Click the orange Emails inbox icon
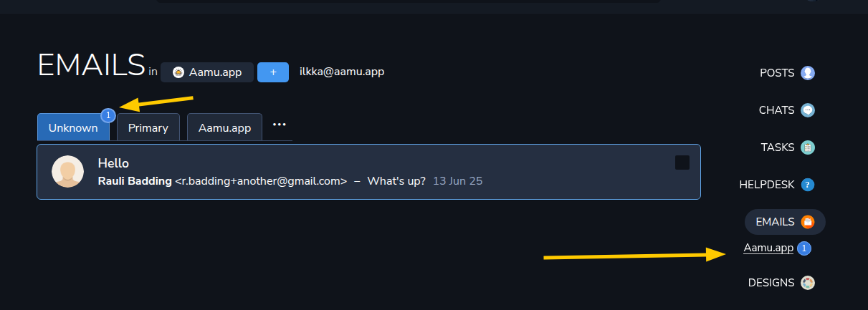Viewport: 868px width, 310px height. pos(808,222)
